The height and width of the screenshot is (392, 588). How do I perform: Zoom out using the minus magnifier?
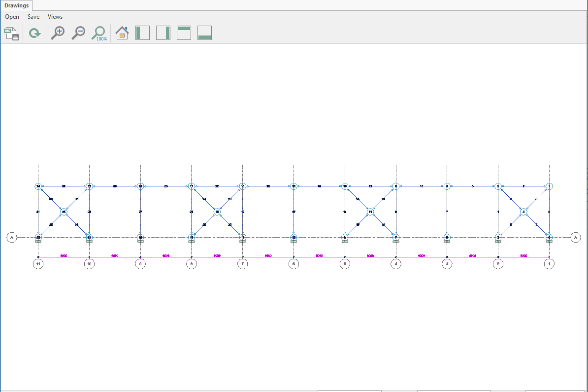click(78, 33)
